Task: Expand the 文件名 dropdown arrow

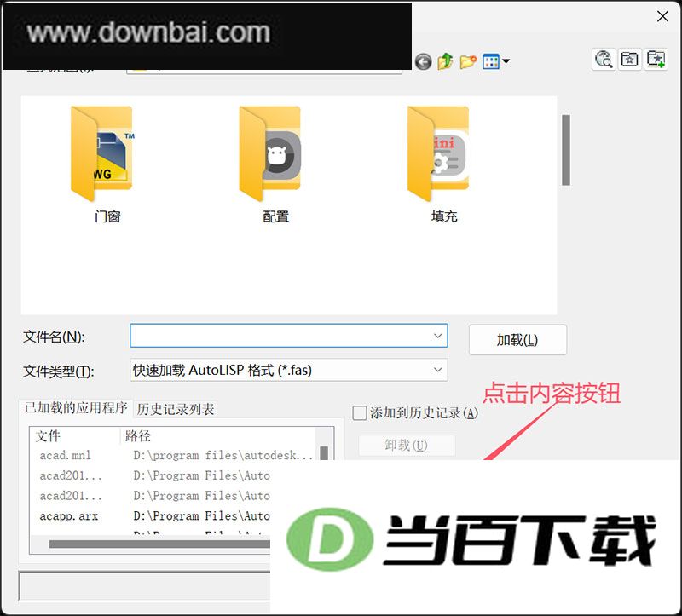Action: (x=437, y=336)
